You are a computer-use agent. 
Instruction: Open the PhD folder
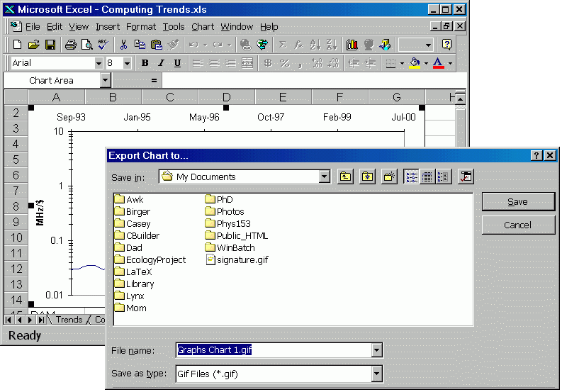pos(219,199)
